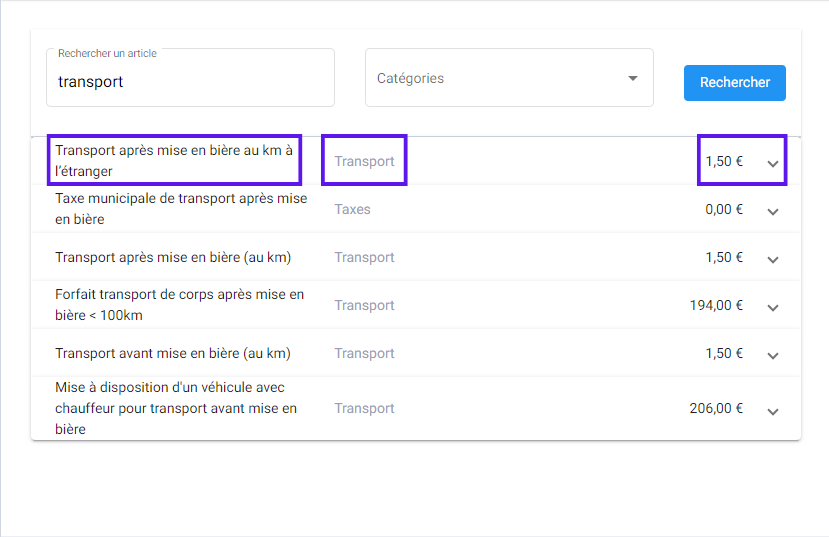The height and width of the screenshot is (537, 829).
Task: Select the Transport après mise en bière au km à l'étranger item
Action: [x=174, y=161]
